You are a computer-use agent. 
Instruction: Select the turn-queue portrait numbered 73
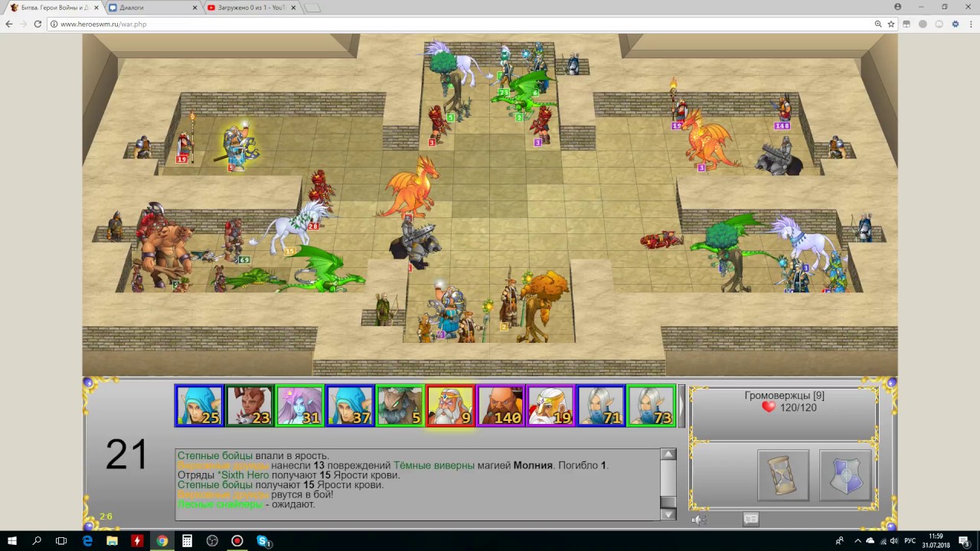[x=651, y=406]
